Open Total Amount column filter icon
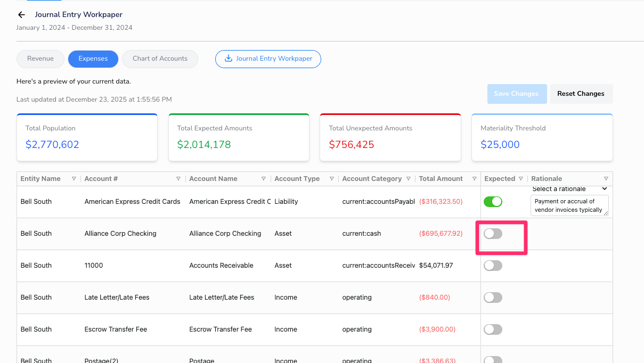Image resolution: width=644 pixels, height=363 pixels. pos(474,179)
